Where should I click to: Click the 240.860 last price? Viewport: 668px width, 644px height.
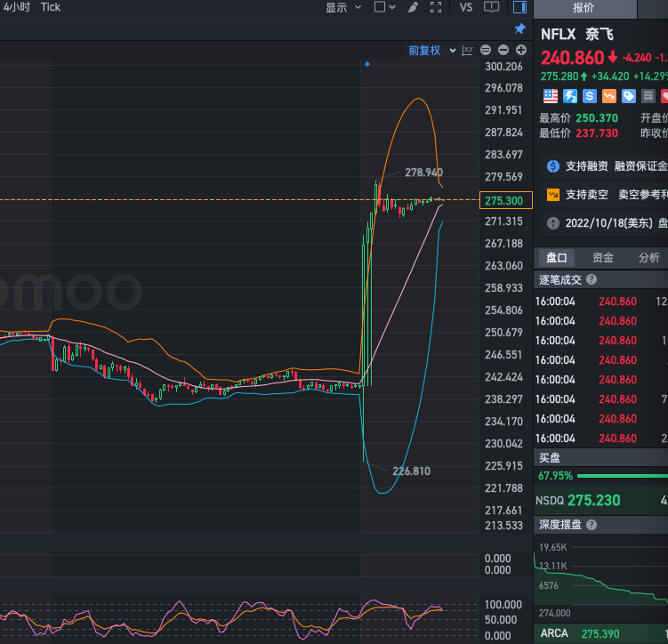point(573,58)
